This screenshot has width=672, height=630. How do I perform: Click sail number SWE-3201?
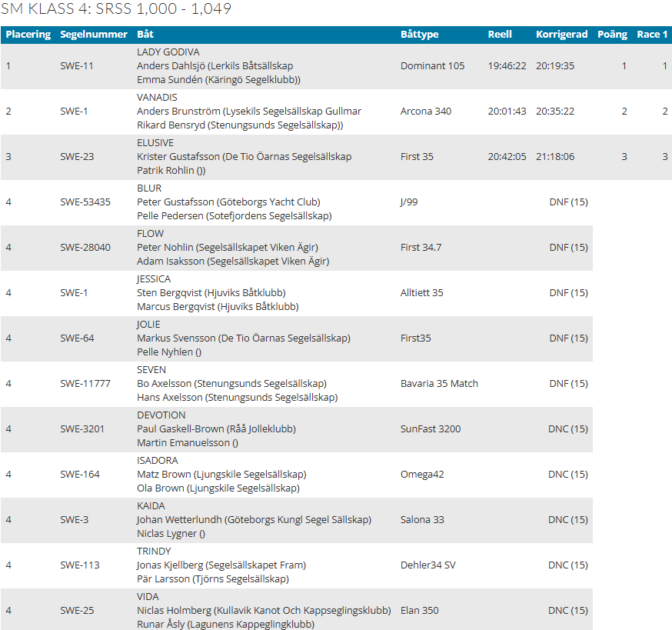click(x=82, y=429)
